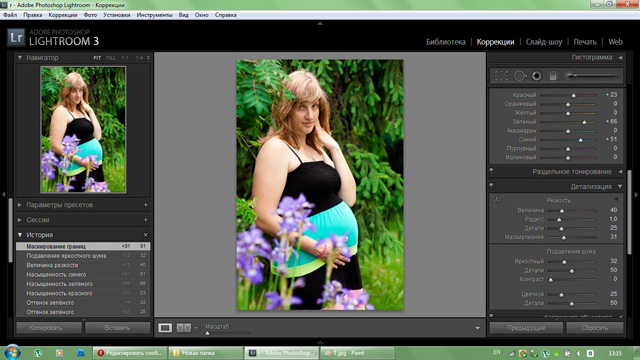
Task: Set navigator zoom to FILL
Action: 111,58
